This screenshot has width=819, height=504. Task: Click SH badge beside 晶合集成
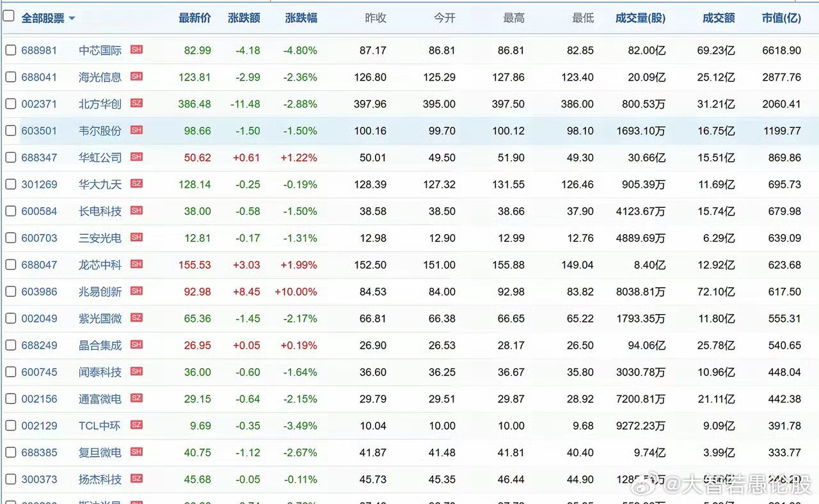136,345
